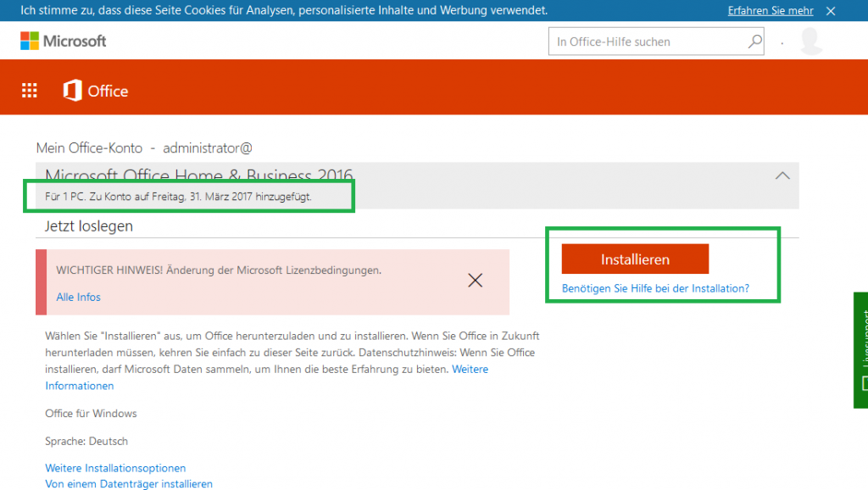Collapse the Microsoft Office Home & Business panel
The height and width of the screenshot is (490, 868).
pos(782,175)
